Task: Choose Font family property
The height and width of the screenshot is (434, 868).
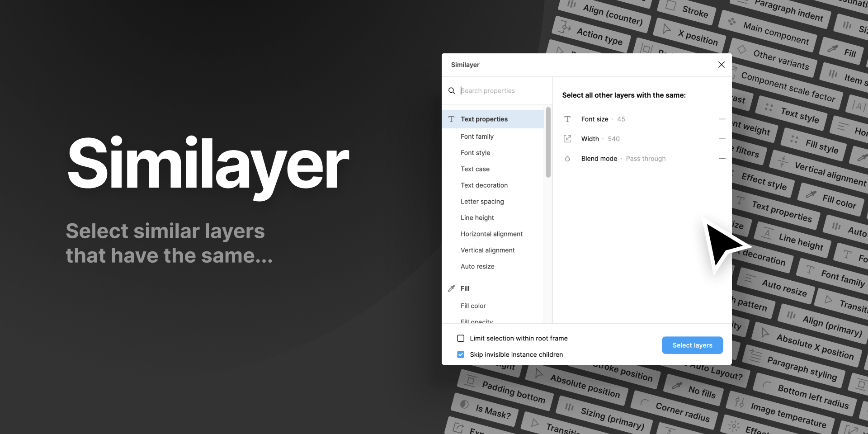Action: 477,137
